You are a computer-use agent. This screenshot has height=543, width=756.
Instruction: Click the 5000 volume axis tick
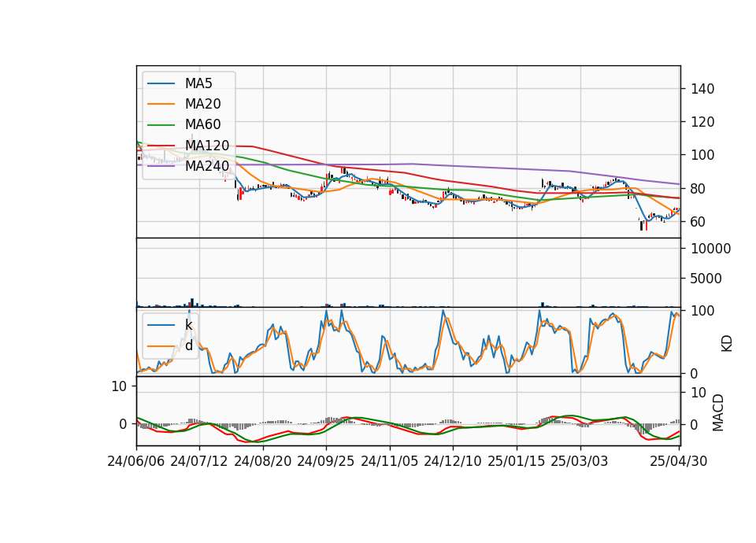[x=706, y=279]
